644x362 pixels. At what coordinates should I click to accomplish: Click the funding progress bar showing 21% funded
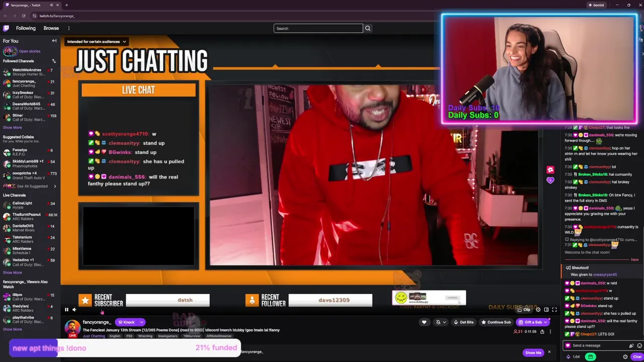125,348
